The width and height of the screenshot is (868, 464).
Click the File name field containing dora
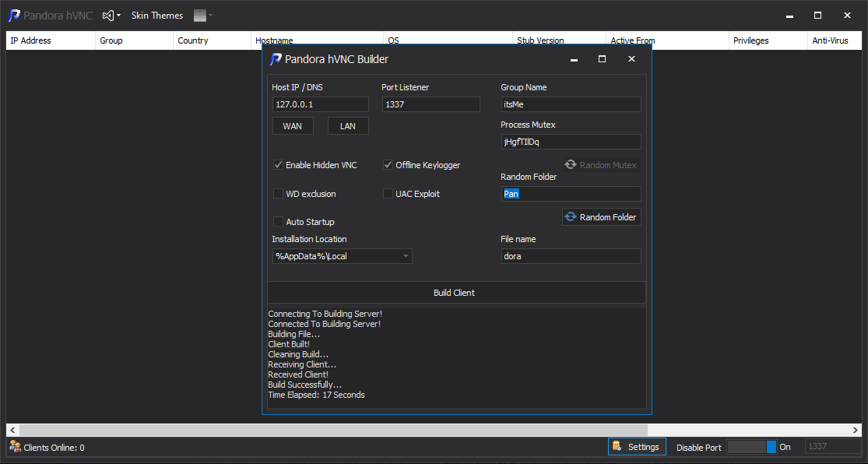tap(571, 256)
